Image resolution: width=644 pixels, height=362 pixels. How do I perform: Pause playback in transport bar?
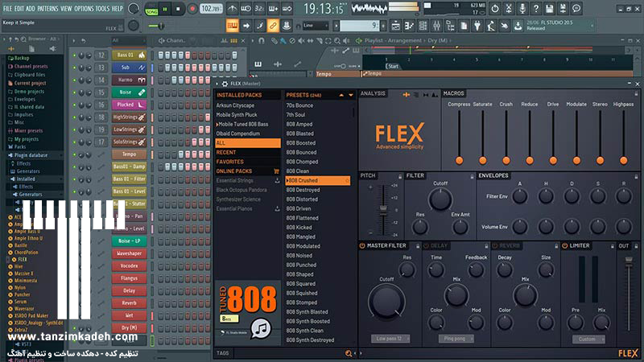pos(165,9)
